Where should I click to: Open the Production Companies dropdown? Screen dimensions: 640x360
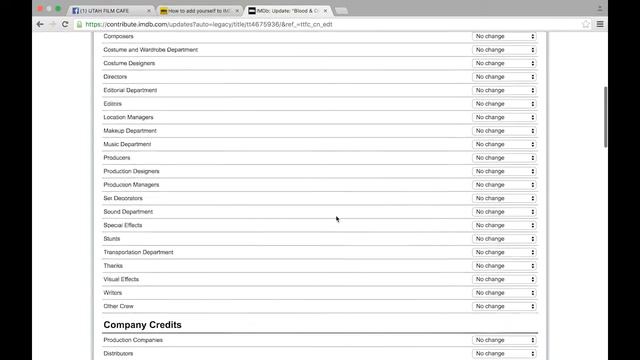pyautogui.click(x=504, y=340)
